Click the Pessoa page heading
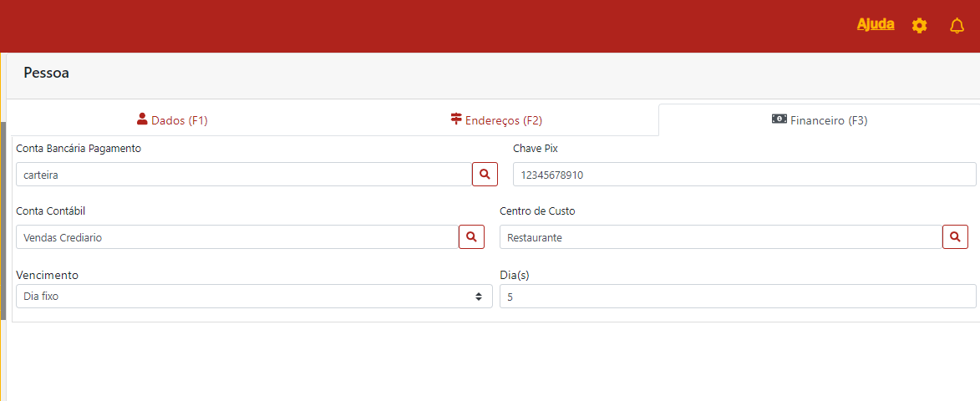Image resolution: width=980 pixels, height=401 pixels. click(x=46, y=74)
